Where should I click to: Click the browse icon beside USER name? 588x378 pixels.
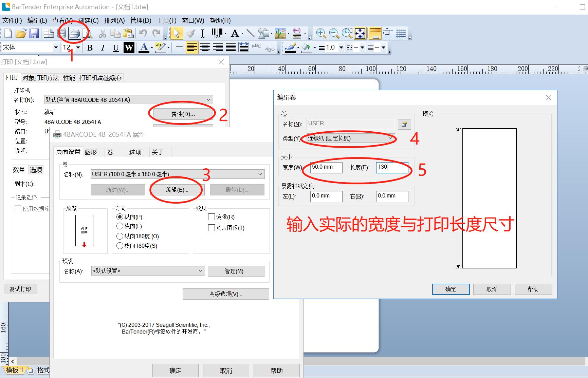click(404, 124)
